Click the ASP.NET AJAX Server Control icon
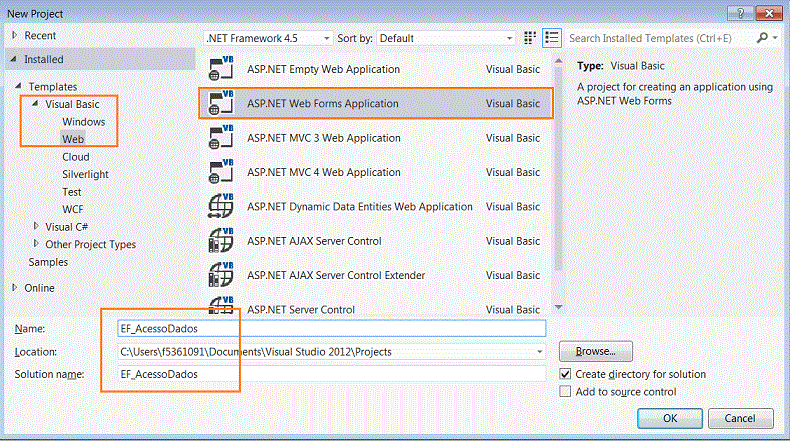This screenshot has width=790, height=441. tap(221, 240)
